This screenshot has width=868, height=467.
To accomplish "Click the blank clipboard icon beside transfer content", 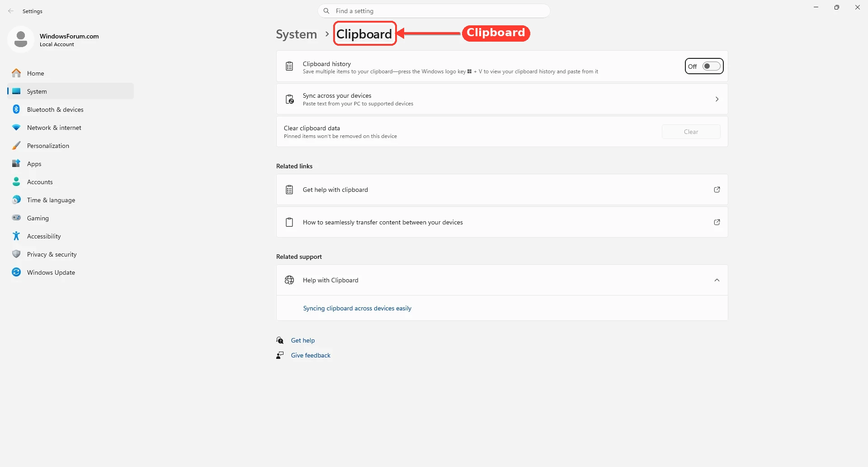I will [289, 222].
